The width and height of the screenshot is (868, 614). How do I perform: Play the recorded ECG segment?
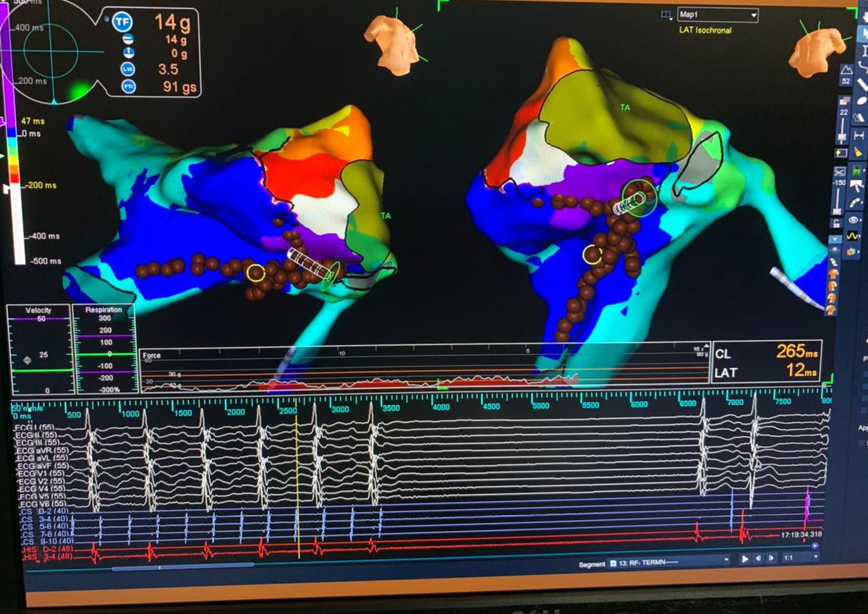(x=746, y=559)
